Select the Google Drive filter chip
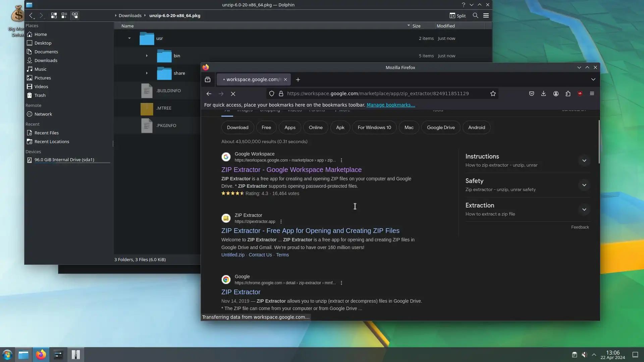 441,127
